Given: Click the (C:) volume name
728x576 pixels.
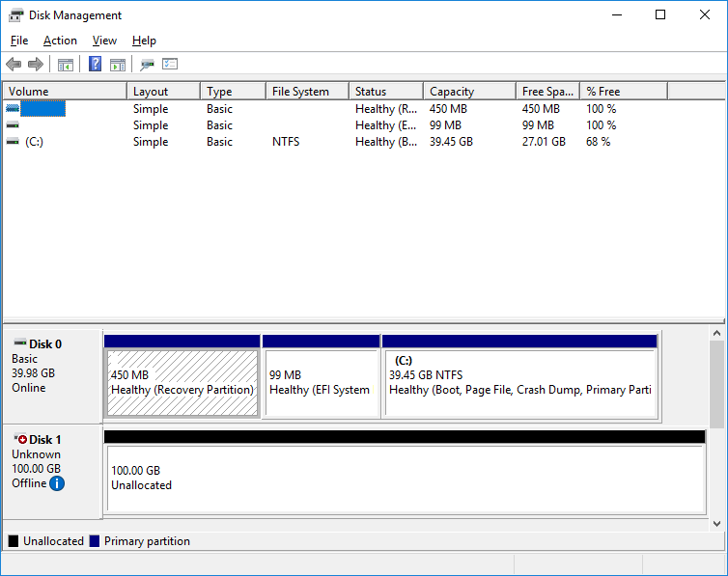Looking at the screenshot, I should click(35, 142).
